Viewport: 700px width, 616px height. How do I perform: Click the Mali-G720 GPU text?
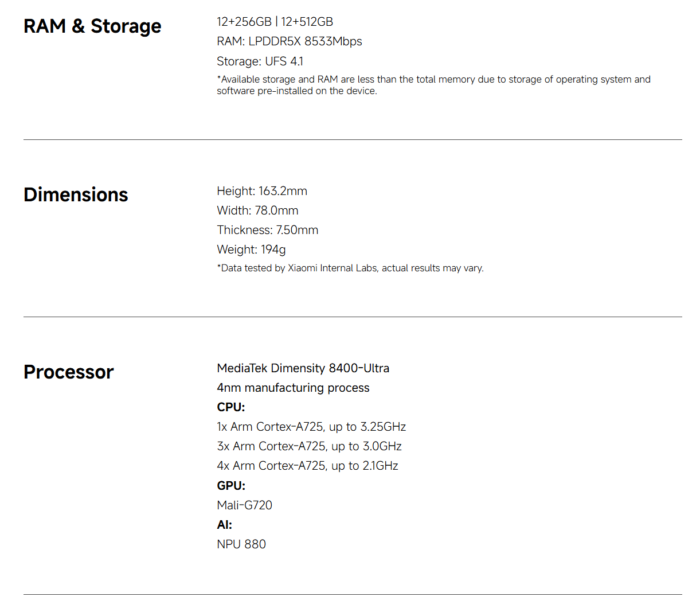(244, 505)
